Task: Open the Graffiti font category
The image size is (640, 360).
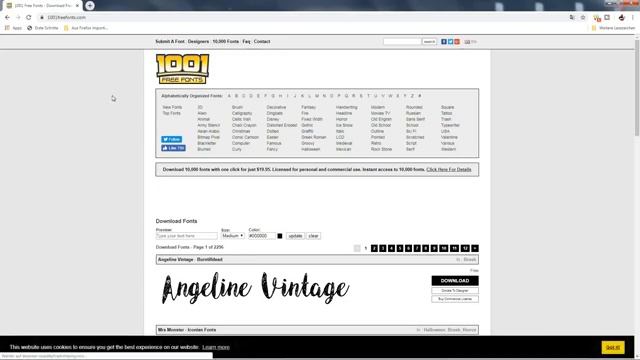Action: click(x=307, y=131)
